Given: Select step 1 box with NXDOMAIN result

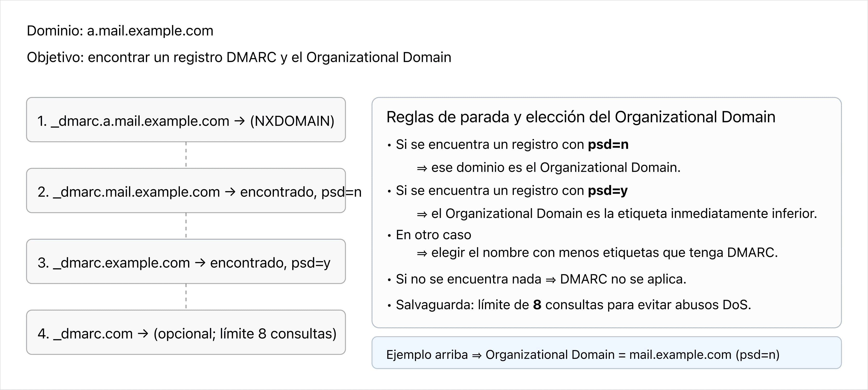Looking at the screenshot, I should click(x=186, y=120).
